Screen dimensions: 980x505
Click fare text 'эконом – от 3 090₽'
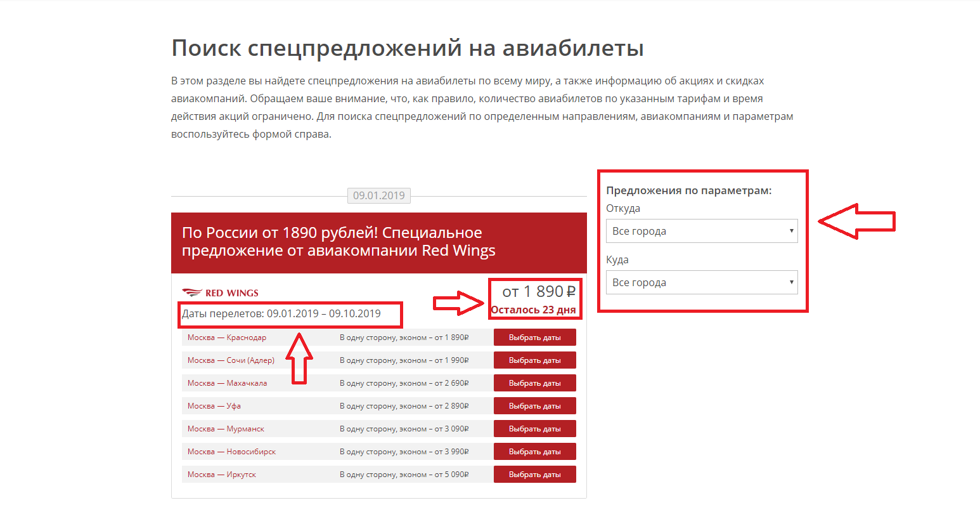coord(434,429)
